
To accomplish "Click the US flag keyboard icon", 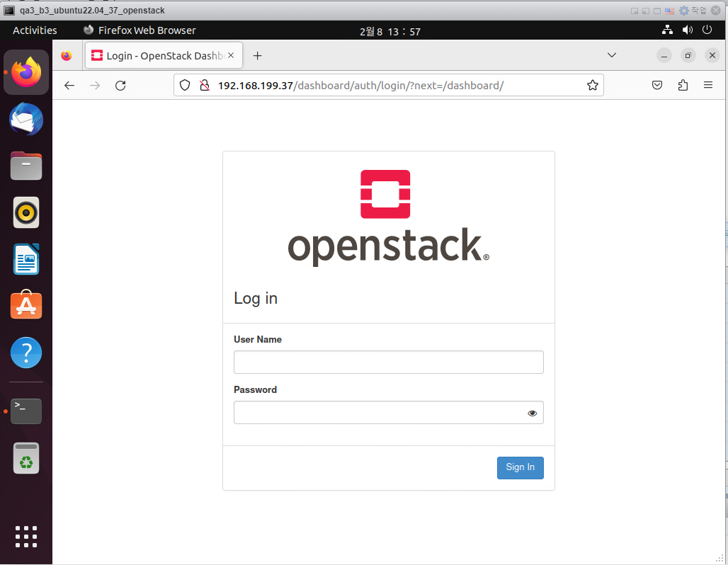I will coord(669,11).
